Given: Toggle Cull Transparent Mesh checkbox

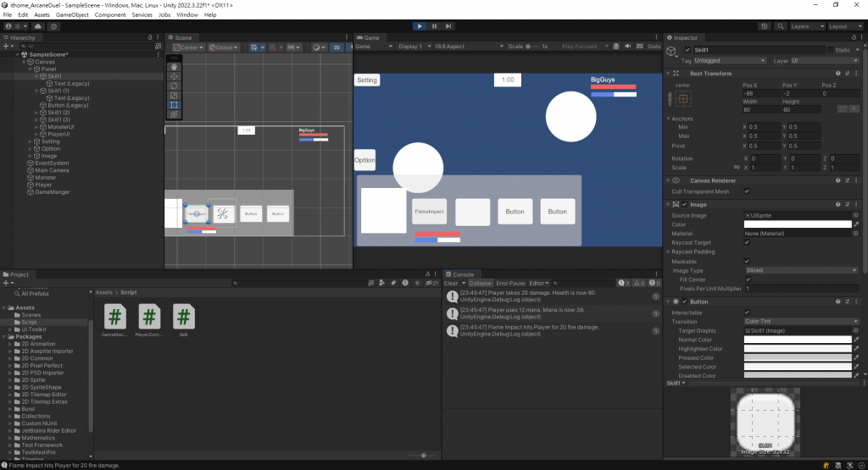Looking at the screenshot, I should [x=747, y=191].
